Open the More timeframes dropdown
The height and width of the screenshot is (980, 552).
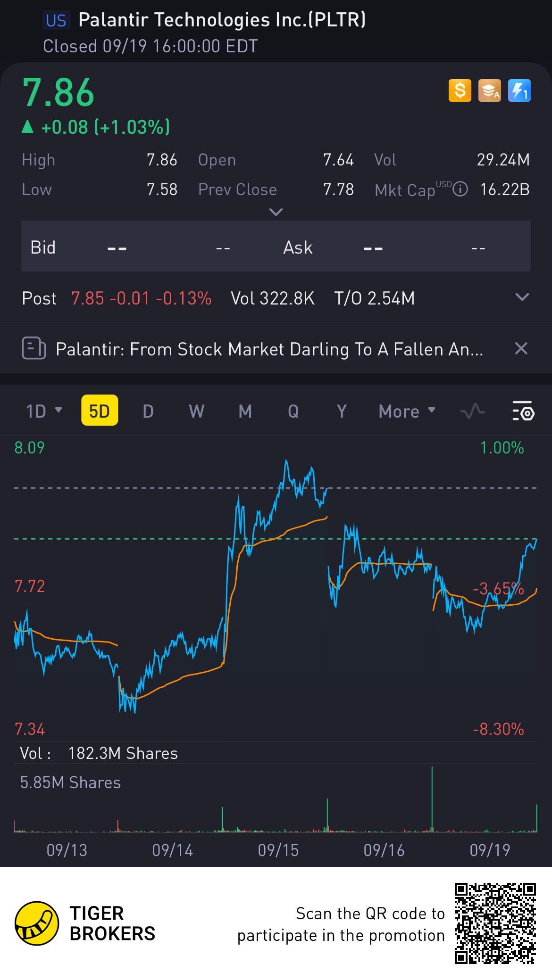click(407, 412)
